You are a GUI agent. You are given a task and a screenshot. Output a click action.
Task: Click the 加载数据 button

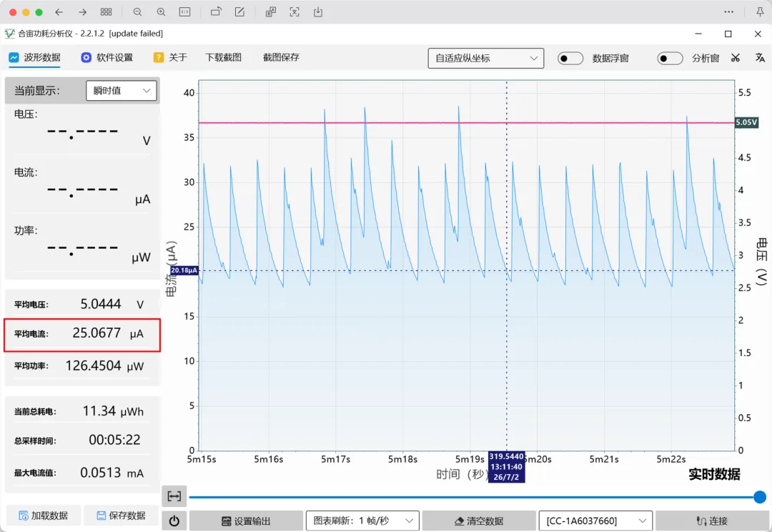tap(44, 516)
